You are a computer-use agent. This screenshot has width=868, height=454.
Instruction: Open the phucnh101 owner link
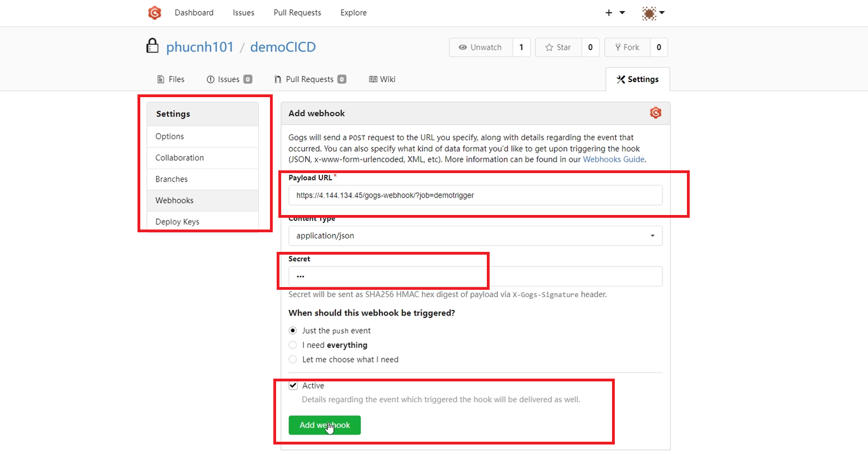[x=200, y=47]
